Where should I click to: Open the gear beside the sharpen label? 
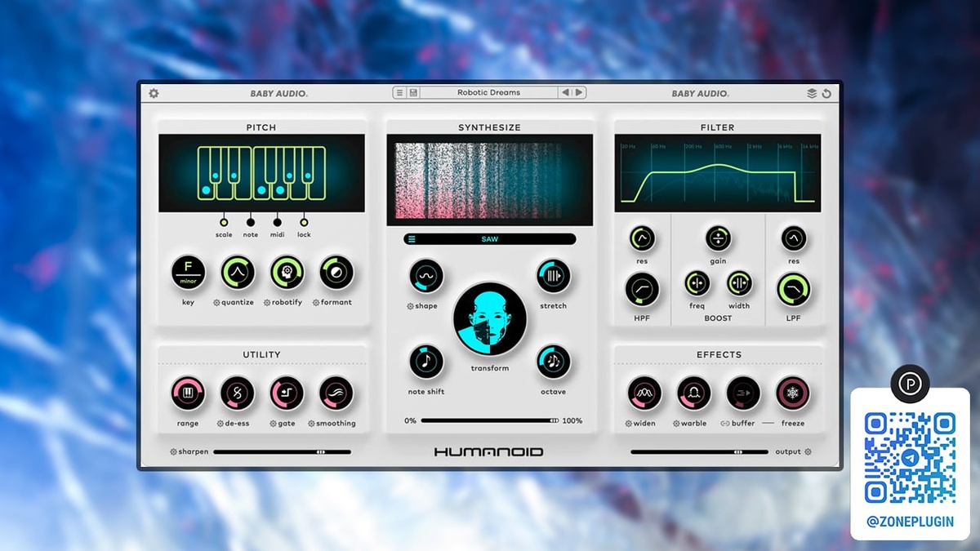[x=173, y=452]
